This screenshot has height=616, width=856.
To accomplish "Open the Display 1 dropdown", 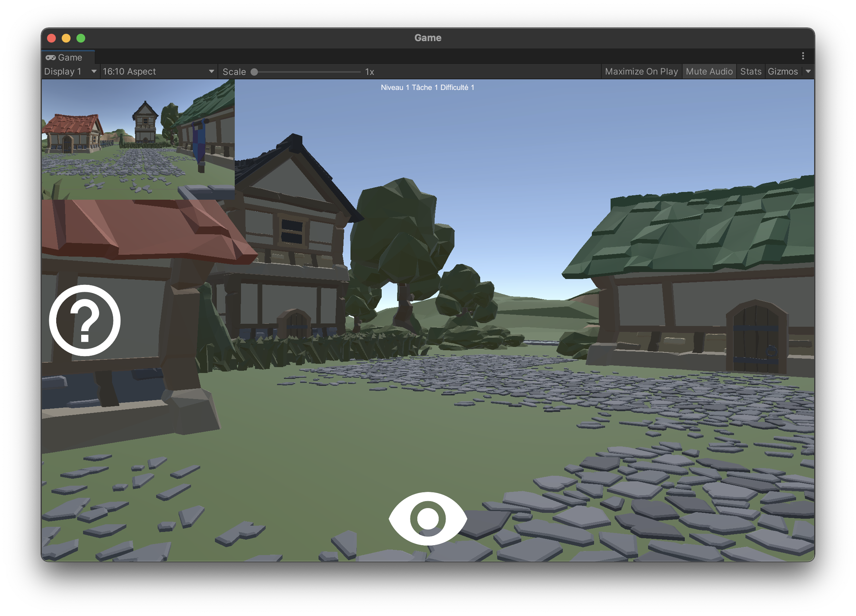I will (70, 71).
